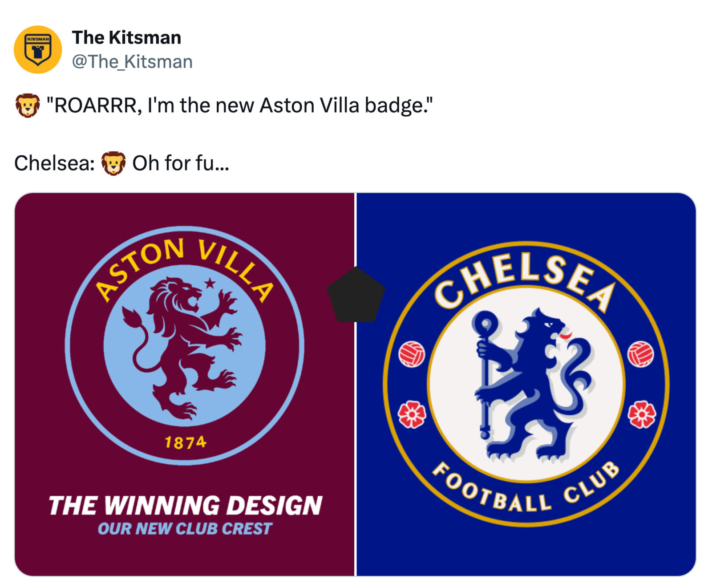Click the display name The Kitsman
The height and width of the screenshot is (588, 712).
(126, 38)
